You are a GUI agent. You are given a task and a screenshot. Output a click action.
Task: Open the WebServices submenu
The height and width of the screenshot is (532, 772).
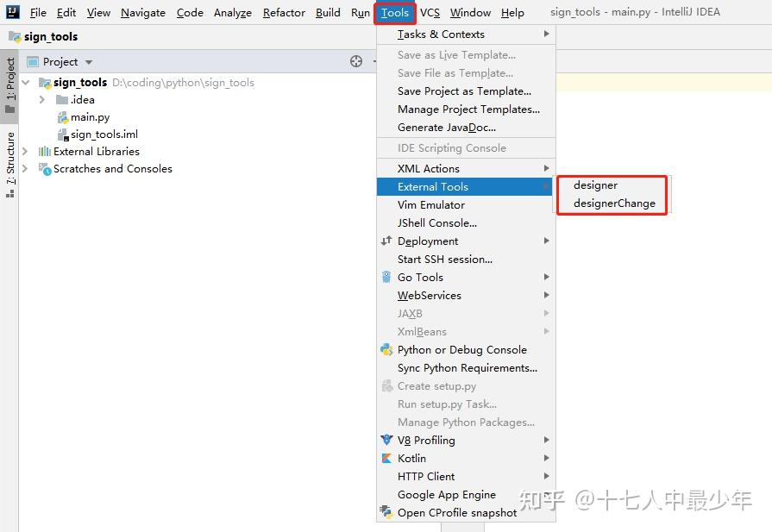coord(466,295)
